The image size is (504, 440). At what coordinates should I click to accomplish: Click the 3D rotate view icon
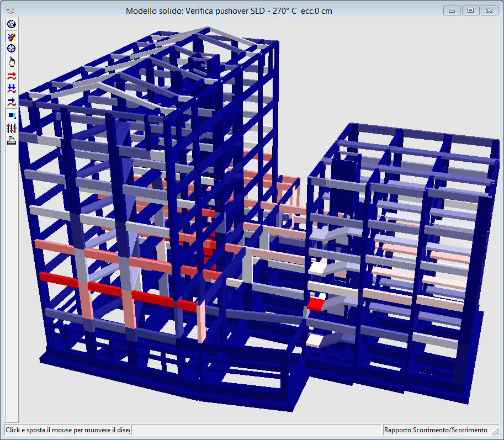click(11, 24)
